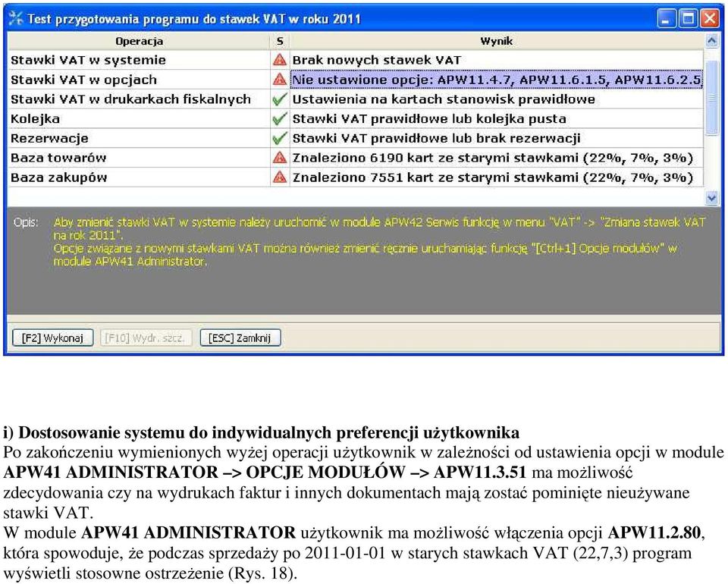
Task: Click the warning icon for Stawki VAT w systemie
Action: click(280, 60)
